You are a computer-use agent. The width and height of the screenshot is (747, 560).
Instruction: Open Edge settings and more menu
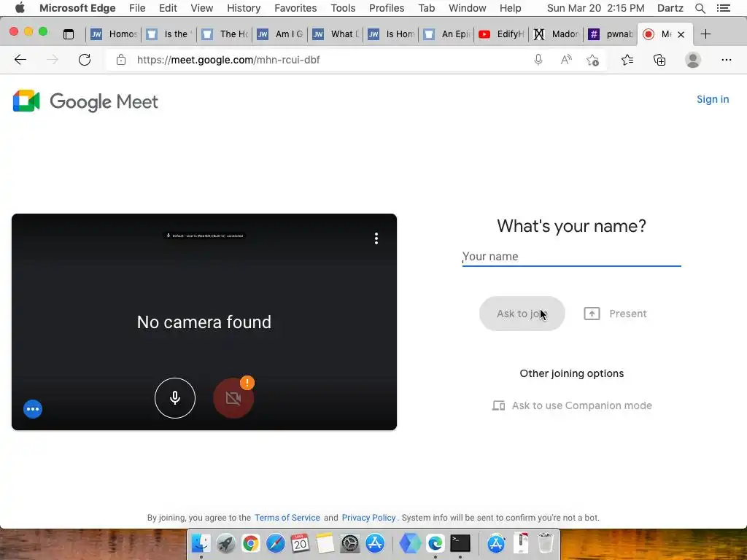[726, 60]
